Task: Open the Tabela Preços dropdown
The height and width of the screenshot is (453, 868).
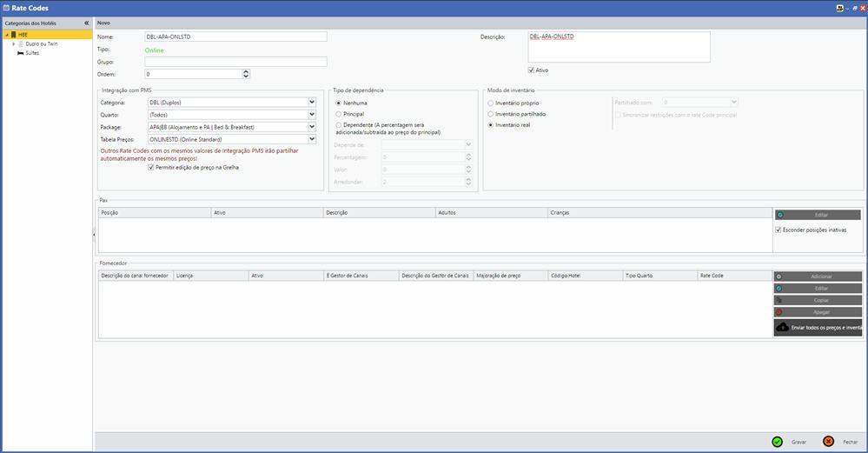Action: pyautogui.click(x=312, y=139)
